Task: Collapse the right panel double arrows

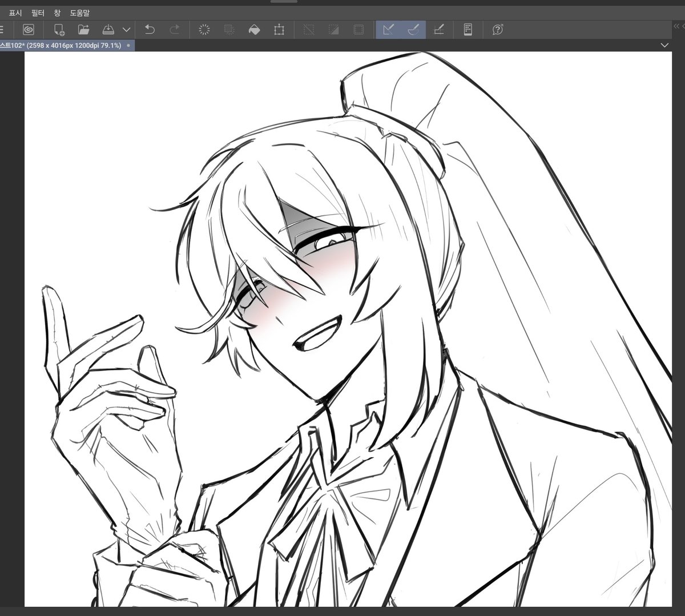Action: tap(677, 26)
